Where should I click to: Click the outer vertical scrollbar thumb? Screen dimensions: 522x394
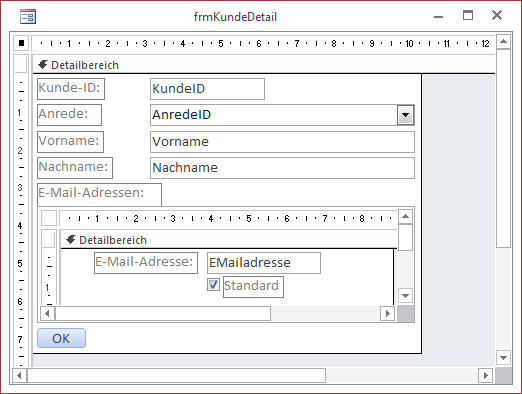(503, 148)
